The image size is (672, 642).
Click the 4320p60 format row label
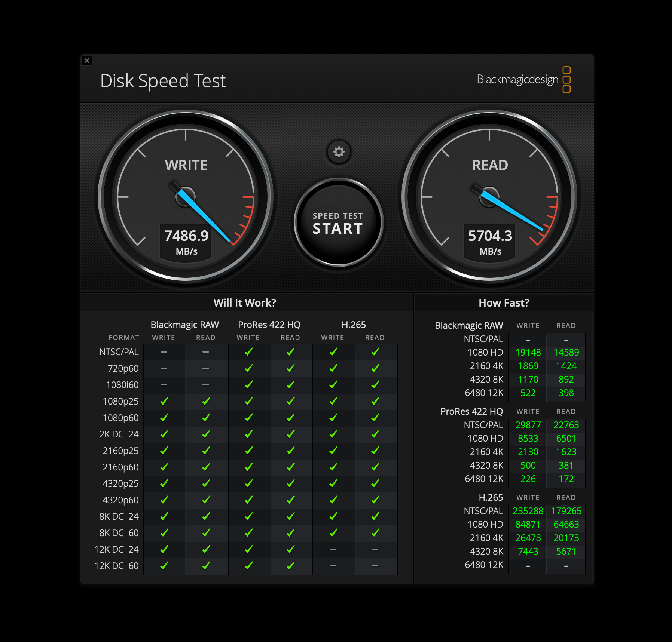120,500
